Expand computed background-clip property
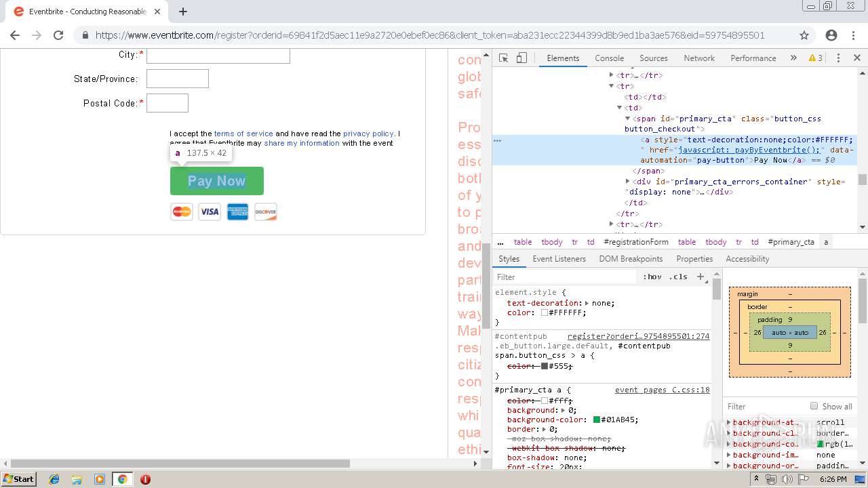Image resolution: width=868 pixels, height=488 pixels. coord(730,433)
